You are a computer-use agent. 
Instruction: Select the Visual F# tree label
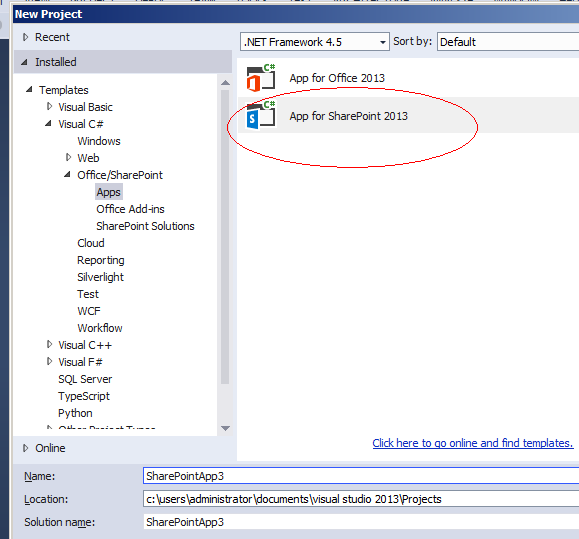[80, 362]
